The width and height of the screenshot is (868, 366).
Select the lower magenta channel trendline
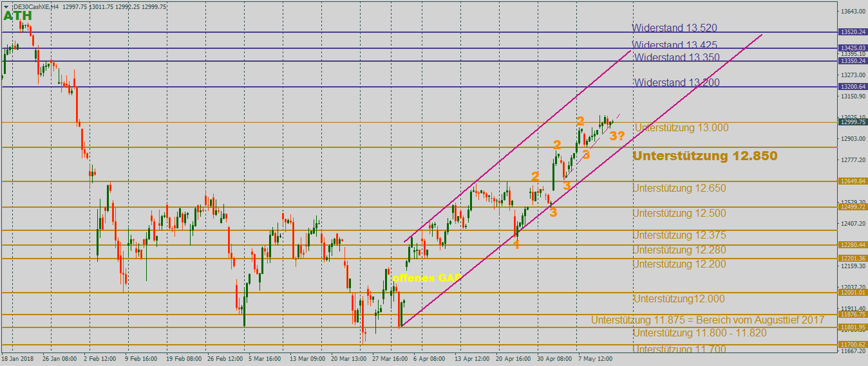581,181
